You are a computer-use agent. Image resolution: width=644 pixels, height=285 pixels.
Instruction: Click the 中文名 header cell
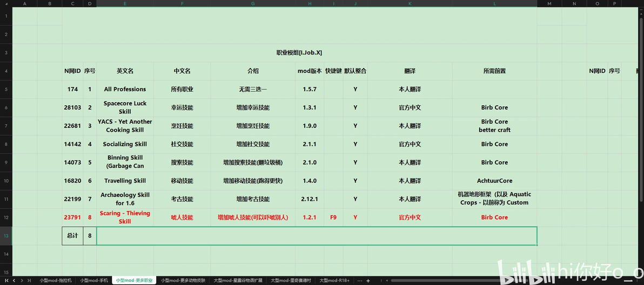(x=182, y=71)
